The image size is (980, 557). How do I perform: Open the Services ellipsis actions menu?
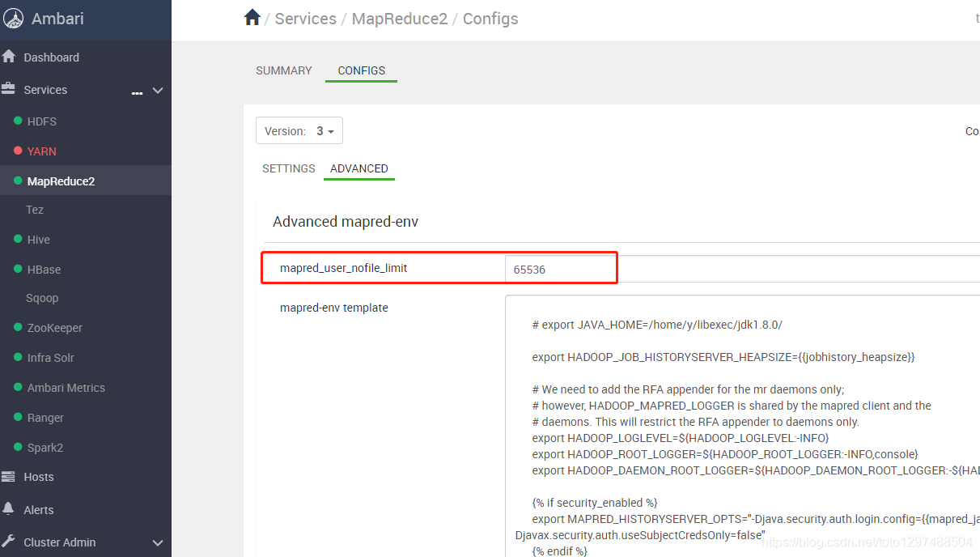pos(138,92)
